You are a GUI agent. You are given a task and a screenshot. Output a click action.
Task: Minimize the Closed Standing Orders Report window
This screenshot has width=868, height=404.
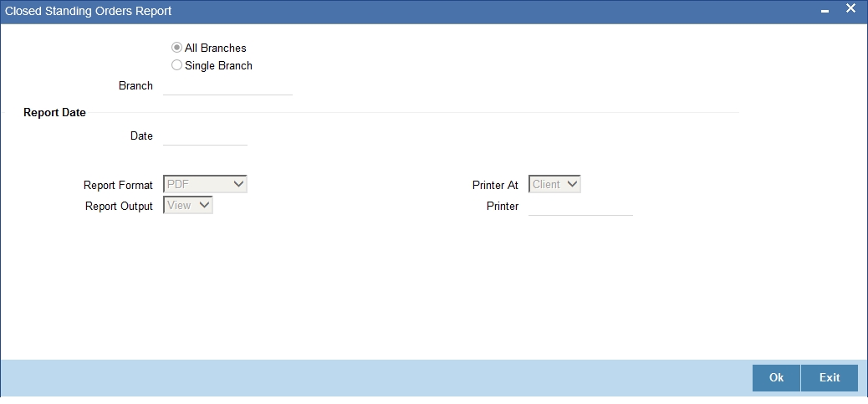825,11
